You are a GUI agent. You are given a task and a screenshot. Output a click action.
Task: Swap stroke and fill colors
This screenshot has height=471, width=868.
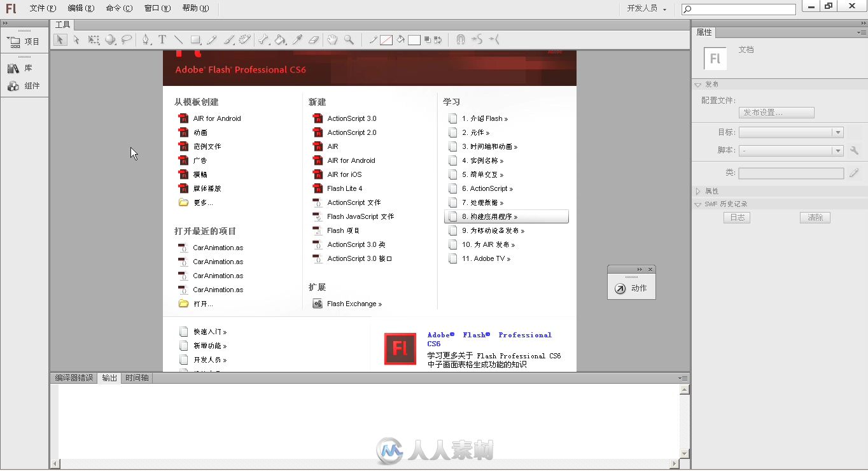point(438,39)
